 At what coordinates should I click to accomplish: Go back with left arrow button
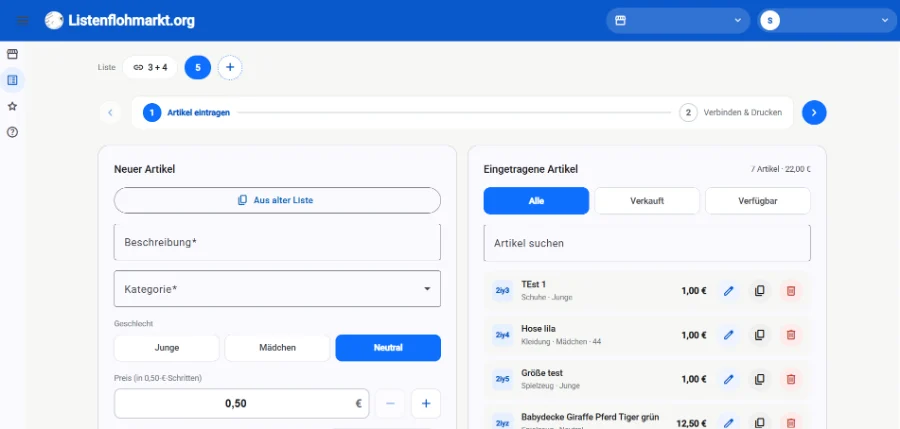point(110,113)
